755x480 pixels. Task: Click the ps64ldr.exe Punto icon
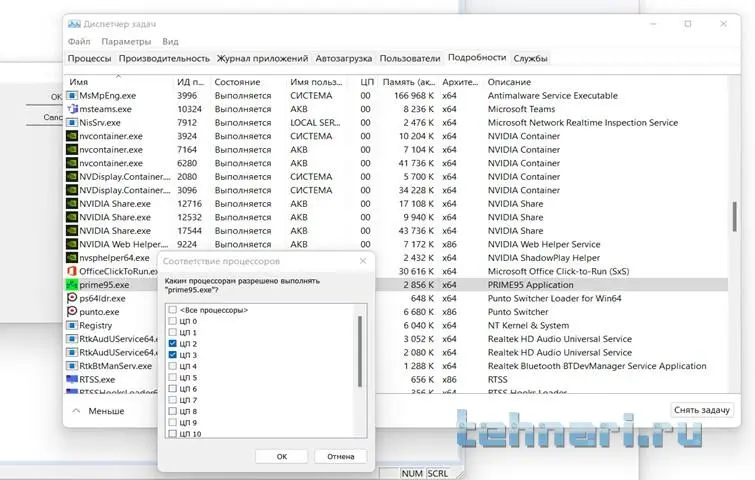72,298
